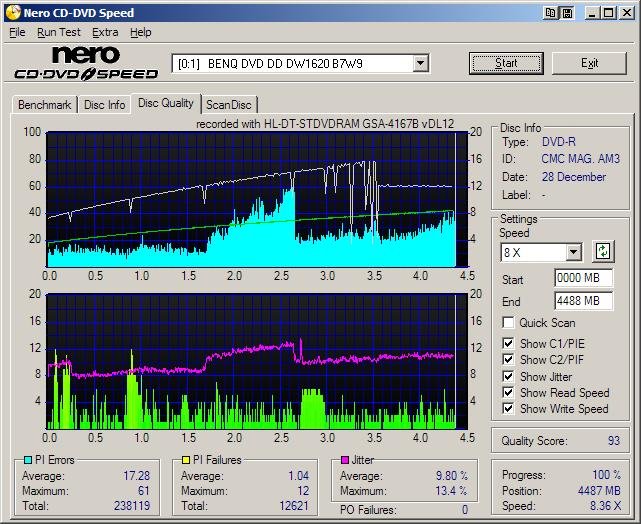Click the Start button
Screen dimensions: 641x524
pyautogui.click(x=506, y=63)
